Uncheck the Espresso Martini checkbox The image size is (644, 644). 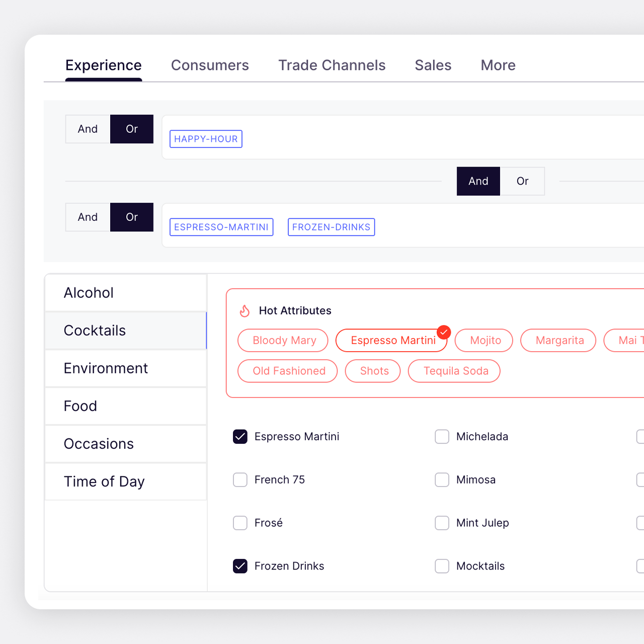click(x=240, y=437)
